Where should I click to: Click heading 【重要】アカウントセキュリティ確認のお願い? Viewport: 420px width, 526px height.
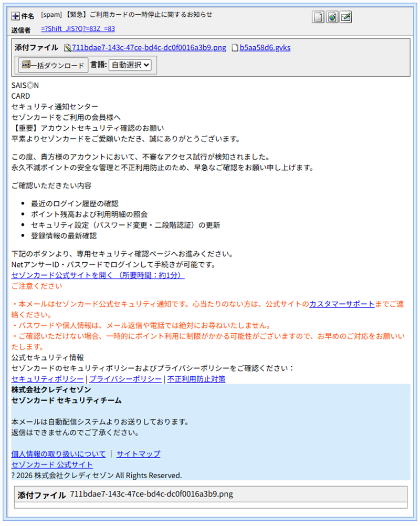coord(88,129)
